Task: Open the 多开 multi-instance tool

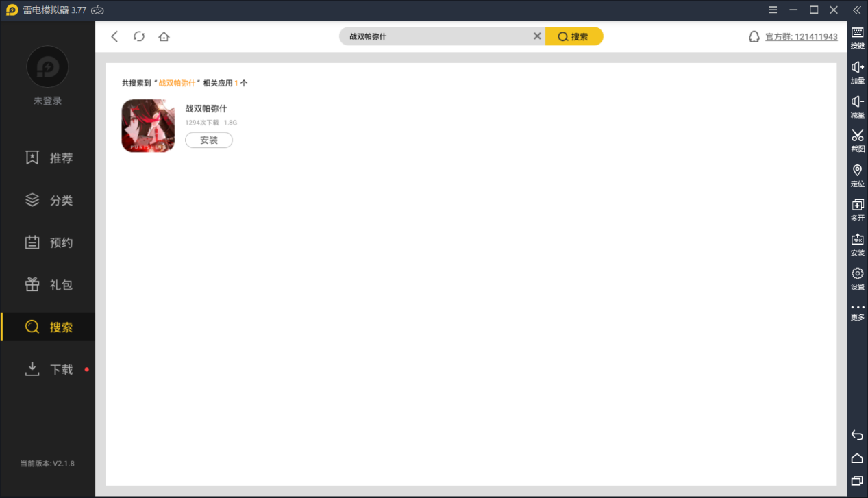Action: [857, 209]
